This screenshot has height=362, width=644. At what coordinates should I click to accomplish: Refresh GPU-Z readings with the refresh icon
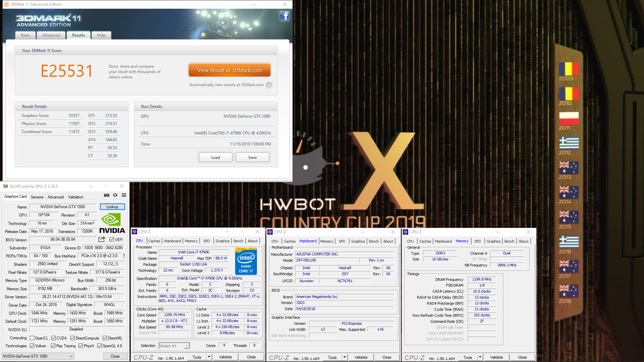(115, 195)
